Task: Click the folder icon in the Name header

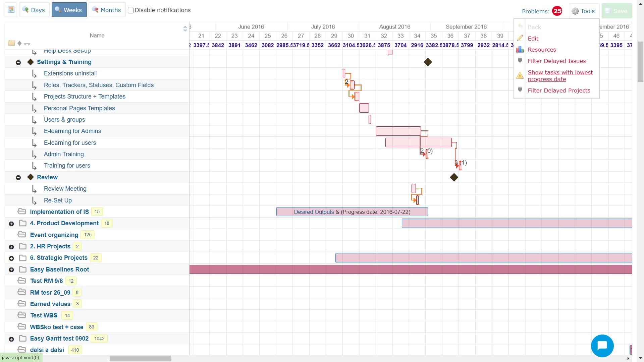Action: pos(11,43)
